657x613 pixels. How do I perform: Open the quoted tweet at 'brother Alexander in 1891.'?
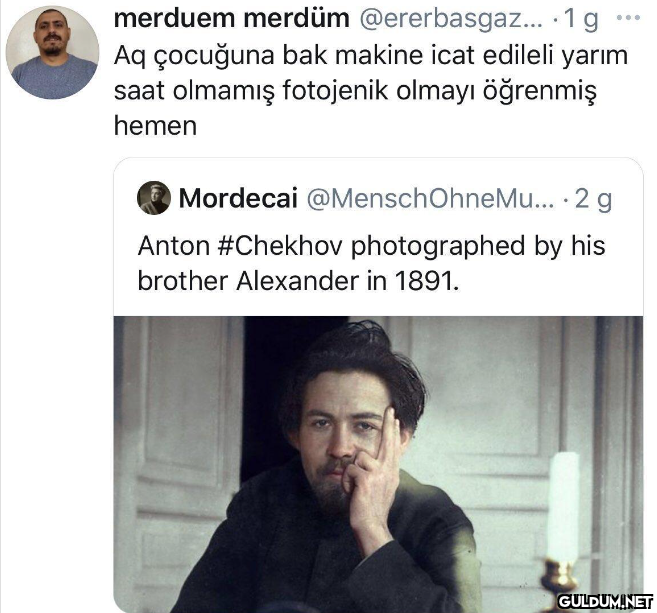[x=298, y=281]
